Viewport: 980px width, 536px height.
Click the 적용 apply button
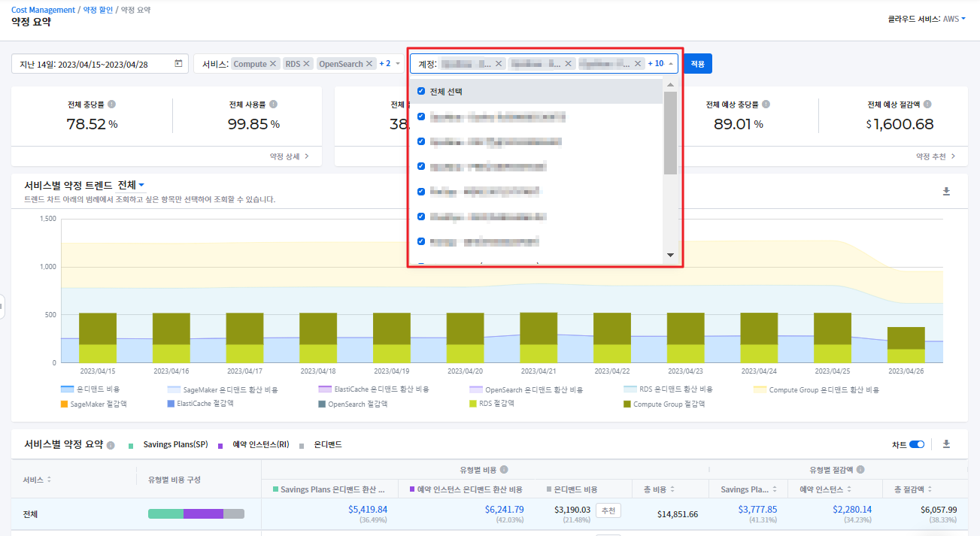click(x=697, y=64)
